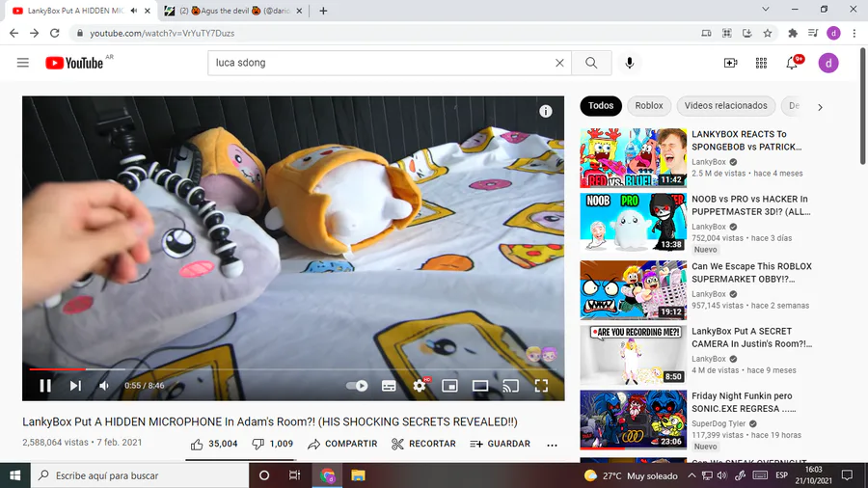Open the YouTube account avatar menu
The width and height of the screenshot is (868, 488).
[x=828, y=63]
